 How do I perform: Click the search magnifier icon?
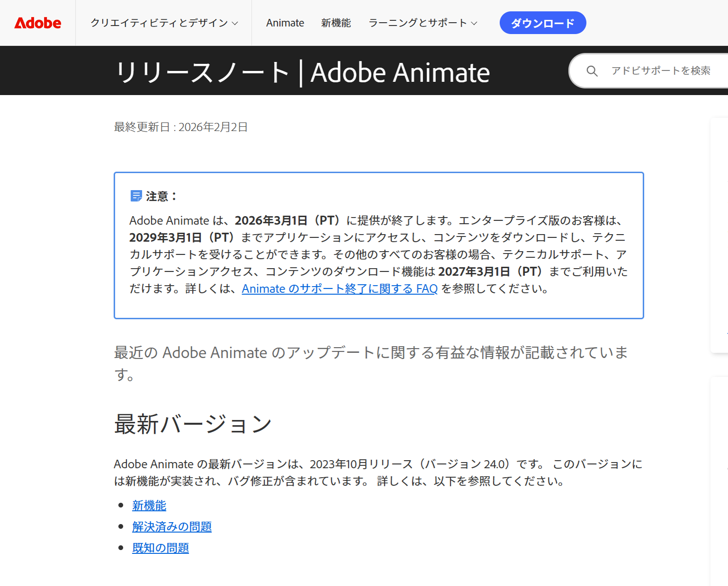coord(592,71)
